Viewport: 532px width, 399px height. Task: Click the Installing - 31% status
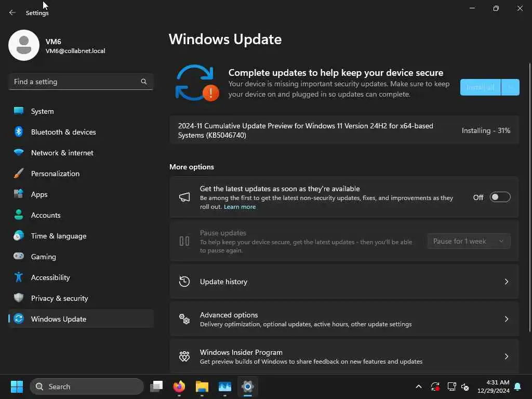pyautogui.click(x=486, y=130)
